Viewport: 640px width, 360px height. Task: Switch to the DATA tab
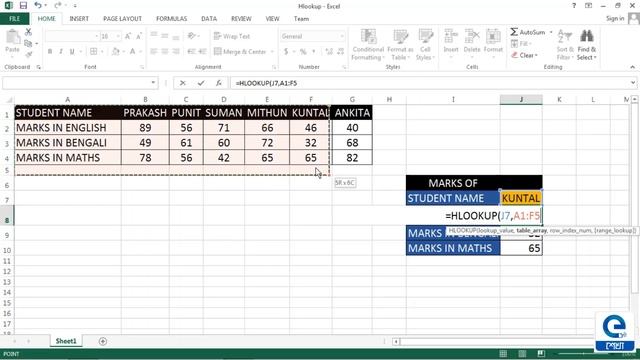pyautogui.click(x=209, y=19)
